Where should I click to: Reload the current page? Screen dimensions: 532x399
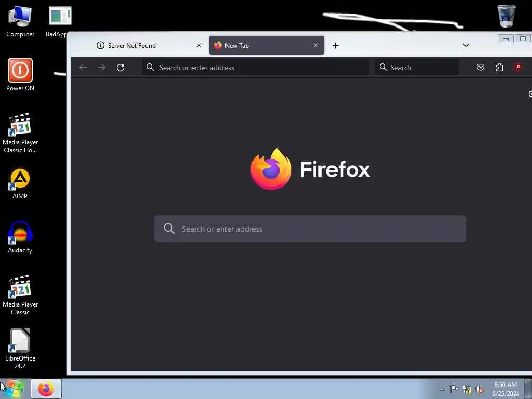[x=121, y=68]
